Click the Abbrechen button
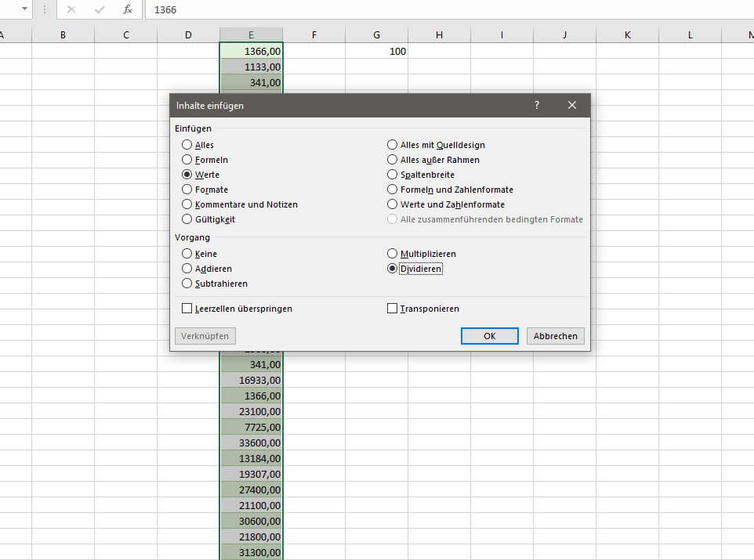This screenshot has width=754, height=560. 556,336
